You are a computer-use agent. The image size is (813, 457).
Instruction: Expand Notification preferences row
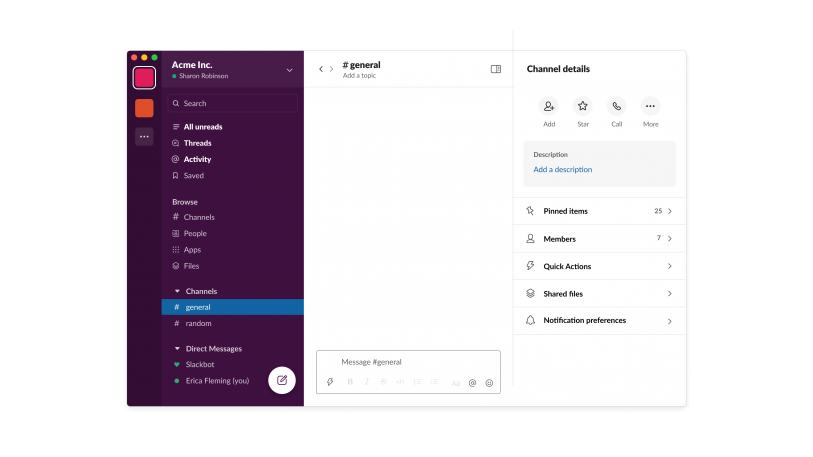599,321
